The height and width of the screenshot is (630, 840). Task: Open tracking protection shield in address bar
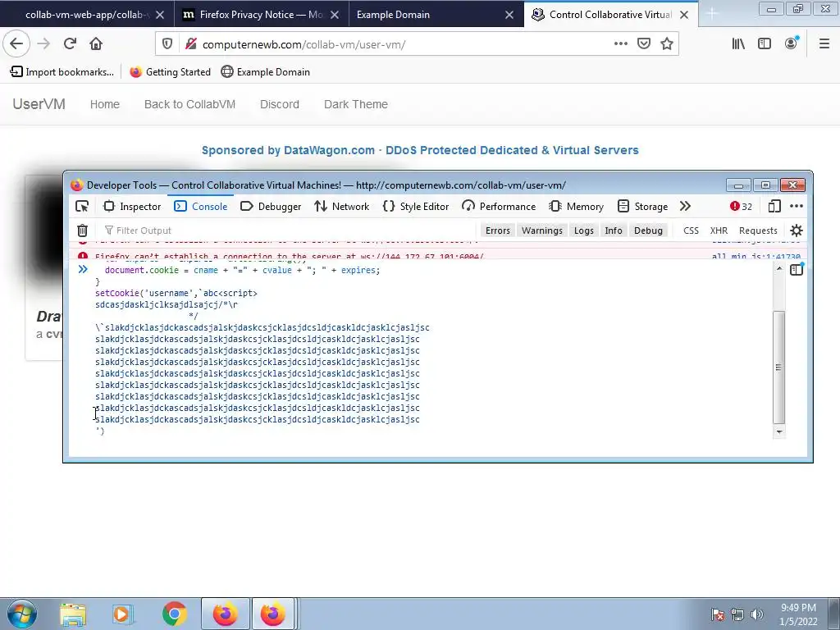pos(167,44)
